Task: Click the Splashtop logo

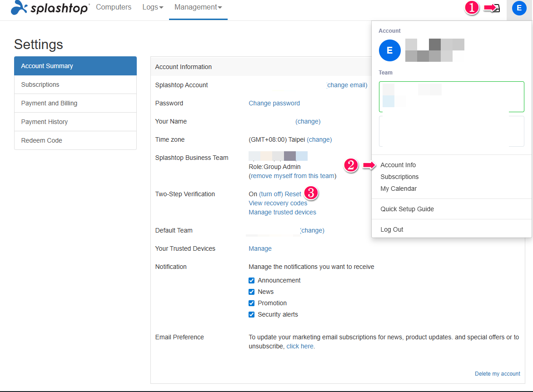Action: pos(49,8)
